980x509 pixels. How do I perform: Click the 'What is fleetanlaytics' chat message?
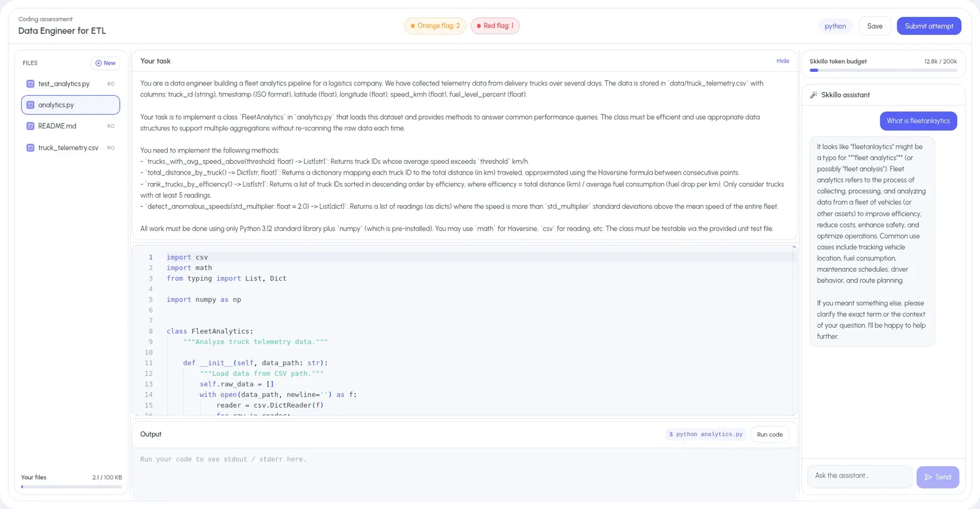918,121
